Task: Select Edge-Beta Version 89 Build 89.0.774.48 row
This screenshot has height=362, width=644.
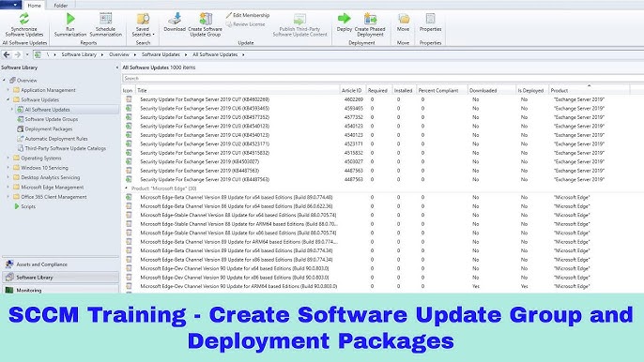Action: point(383,198)
